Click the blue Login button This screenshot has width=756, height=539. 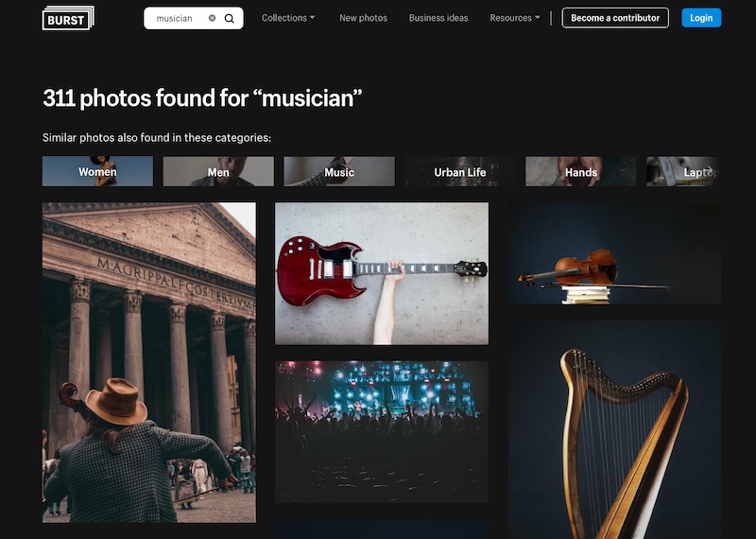pyautogui.click(x=701, y=18)
